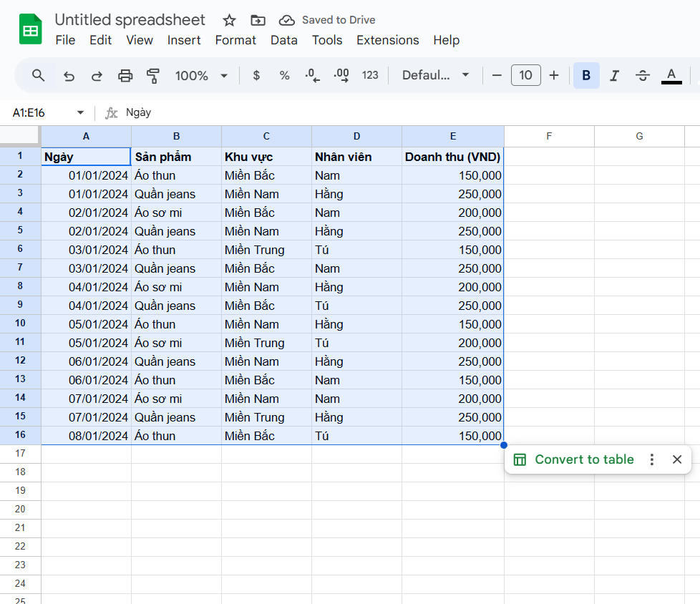
Task: Click the Doanh thu (VND) header cell
Action: point(452,157)
